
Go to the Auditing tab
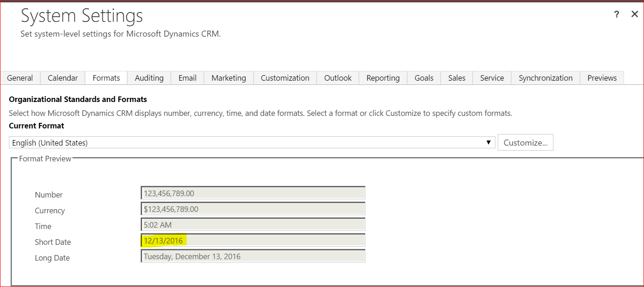[x=149, y=78]
